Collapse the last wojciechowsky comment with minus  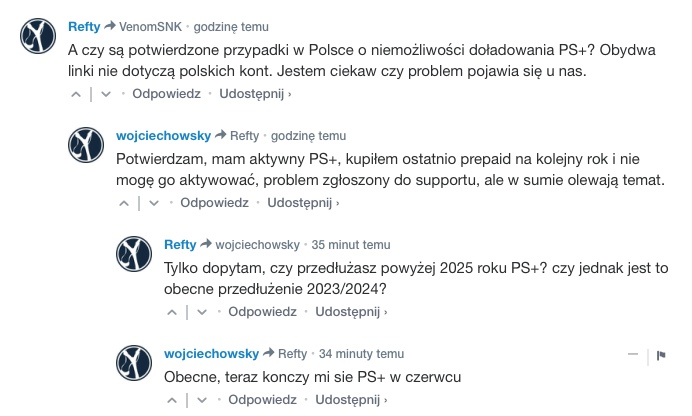click(633, 354)
